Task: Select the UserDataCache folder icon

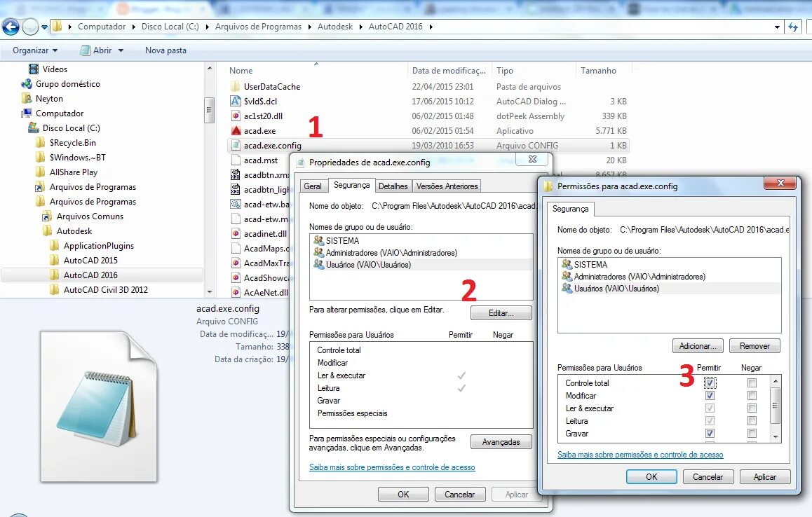Action: point(235,86)
